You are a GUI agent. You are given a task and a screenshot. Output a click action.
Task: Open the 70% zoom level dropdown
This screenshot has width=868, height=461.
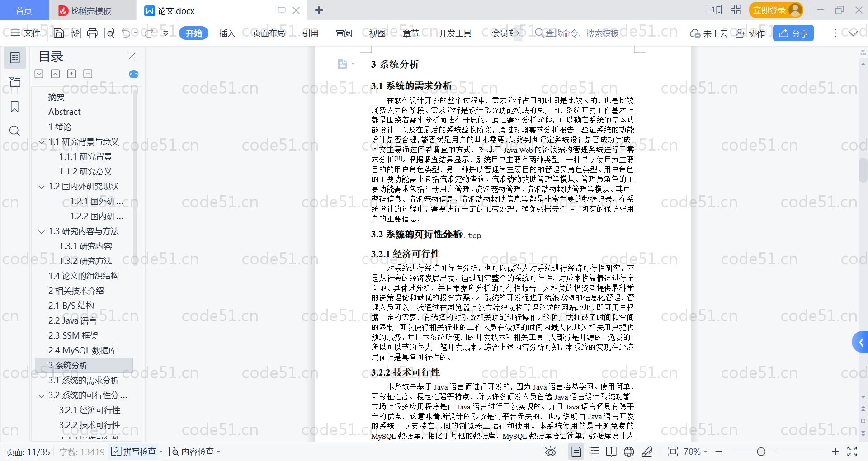pyautogui.click(x=695, y=452)
